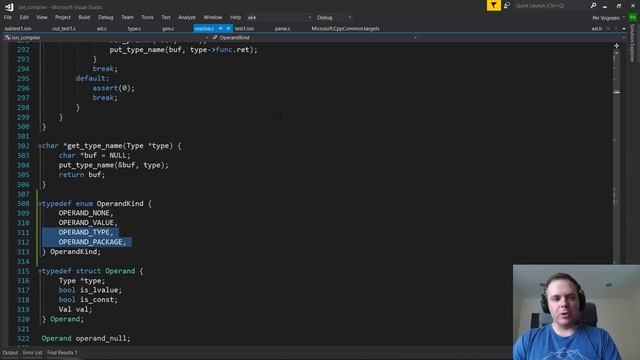This screenshot has width=640, height=360.
Task: Open the Debug configuration dropdown
Action: pyautogui.click(x=333, y=18)
